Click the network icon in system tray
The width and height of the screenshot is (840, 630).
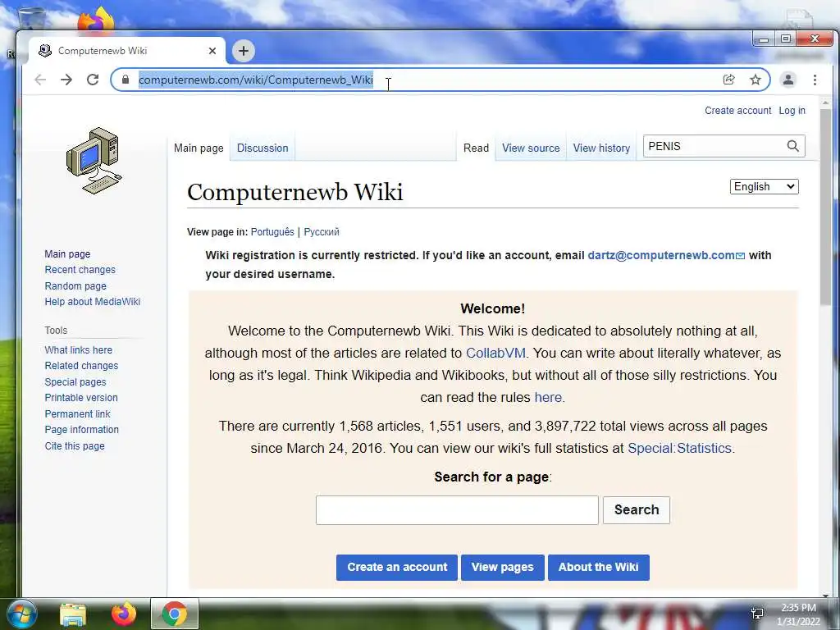(757, 614)
